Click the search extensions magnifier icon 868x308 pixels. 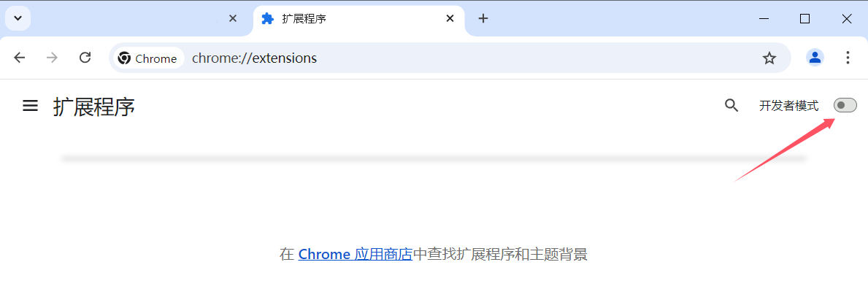coord(731,106)
